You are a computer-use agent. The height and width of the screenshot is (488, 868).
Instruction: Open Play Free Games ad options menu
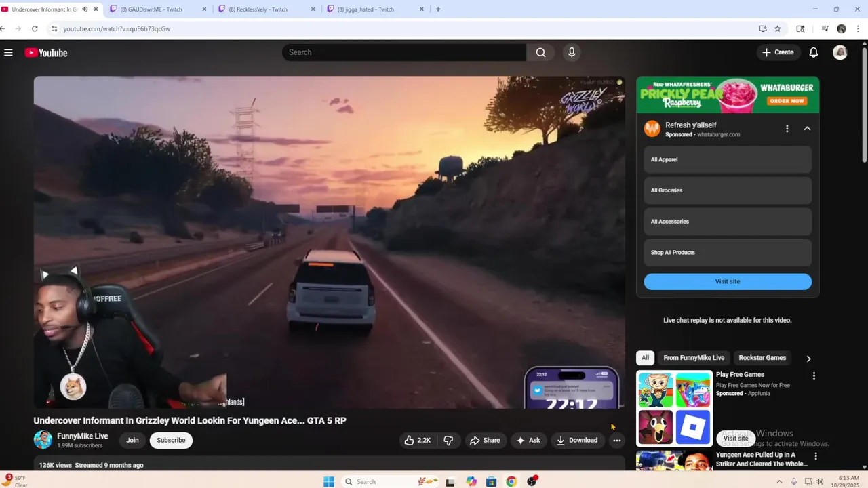814,375
